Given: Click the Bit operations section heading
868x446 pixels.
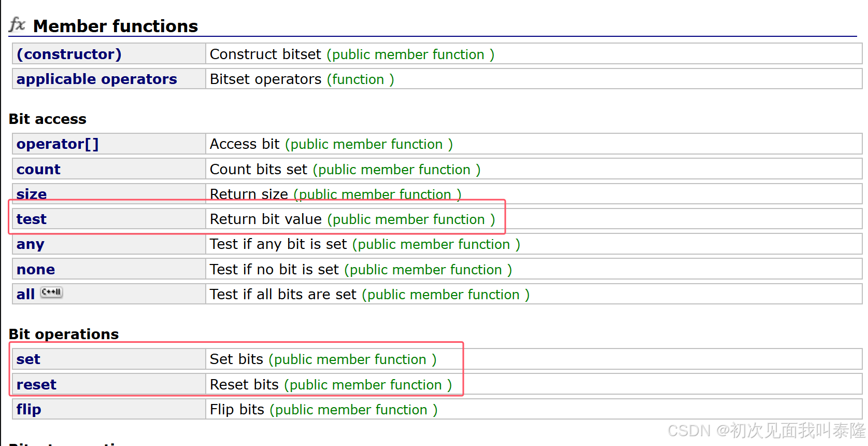Looking at the screenshot, I should pyautogui.click(x=64, y=334).
